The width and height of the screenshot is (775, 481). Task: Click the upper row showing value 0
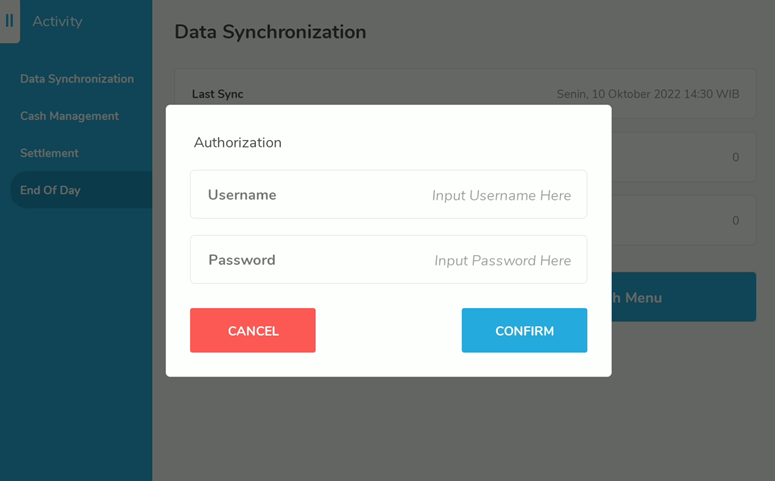click(684, 157)
